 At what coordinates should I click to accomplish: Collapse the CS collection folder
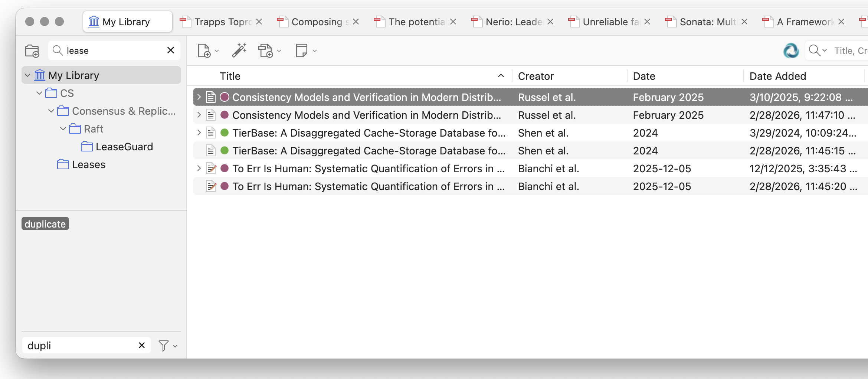(x=39, y=93)
